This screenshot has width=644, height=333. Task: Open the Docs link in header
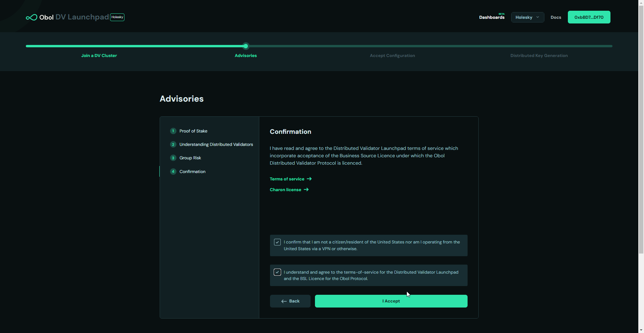click(556, 17)
